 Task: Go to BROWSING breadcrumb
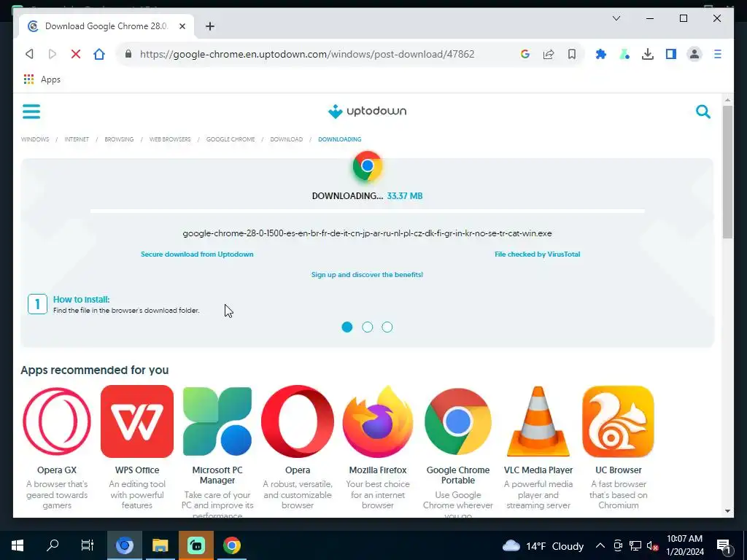119,139
